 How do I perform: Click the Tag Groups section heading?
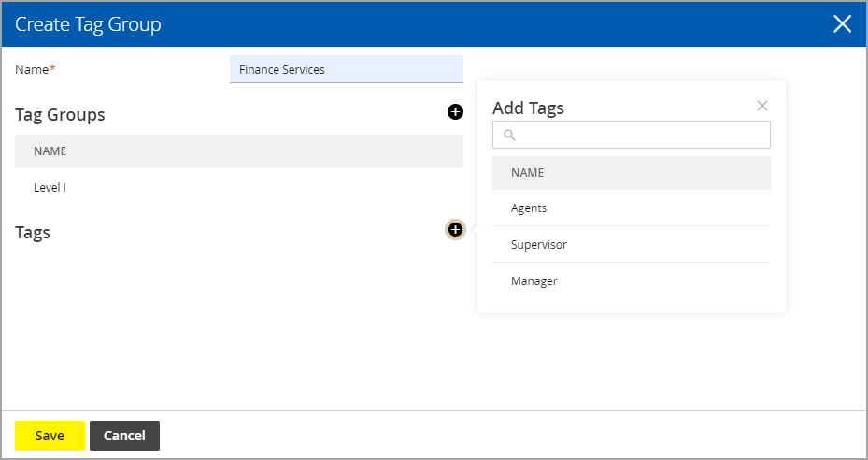(x=60, y=115)
